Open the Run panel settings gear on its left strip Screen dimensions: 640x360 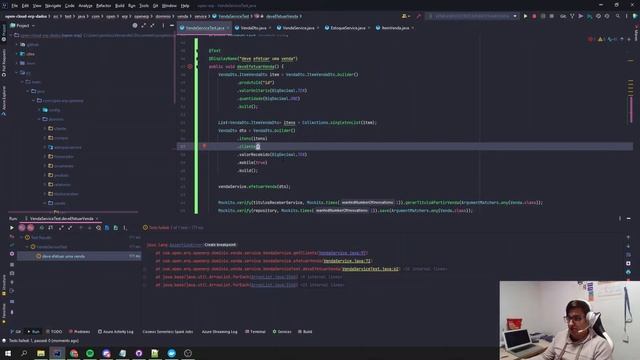pyautogui.click(x=12, y=253)
